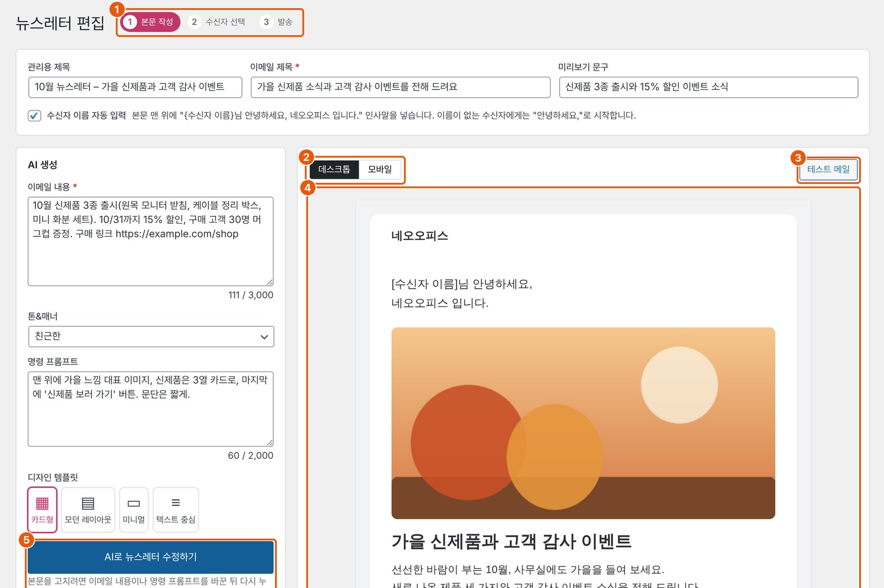Select the 카드형 design template

[x=43, y=510]
